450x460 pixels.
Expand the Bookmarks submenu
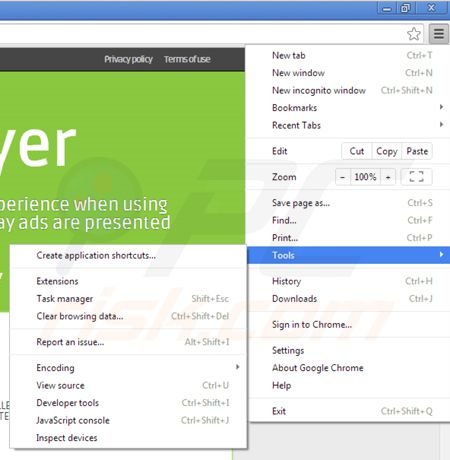coord(348,108)
